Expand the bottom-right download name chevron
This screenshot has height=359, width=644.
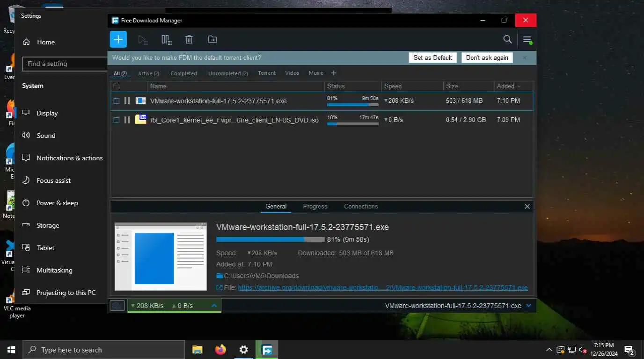coord(529,306)
